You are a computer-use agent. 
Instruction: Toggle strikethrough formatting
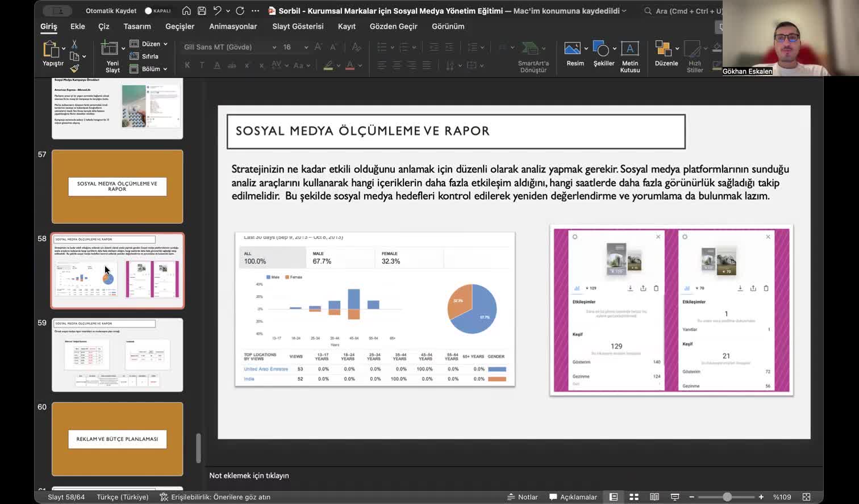232,65
